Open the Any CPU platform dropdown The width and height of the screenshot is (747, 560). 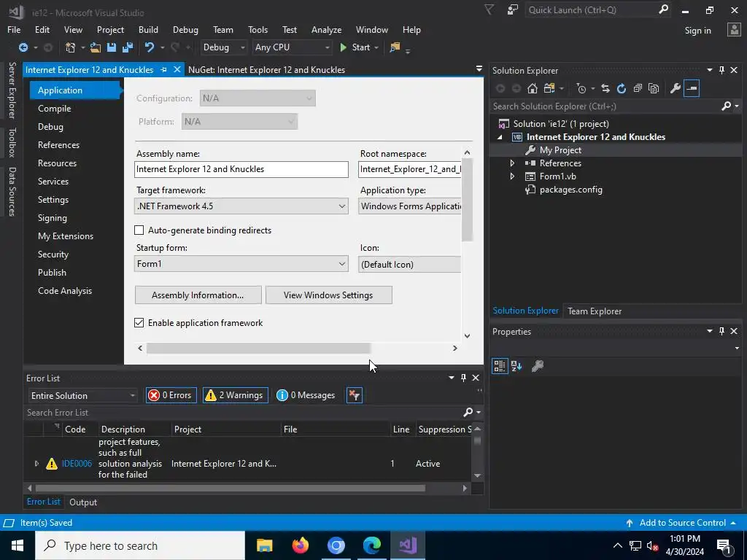pyautogui.click(x=292, y=47)
